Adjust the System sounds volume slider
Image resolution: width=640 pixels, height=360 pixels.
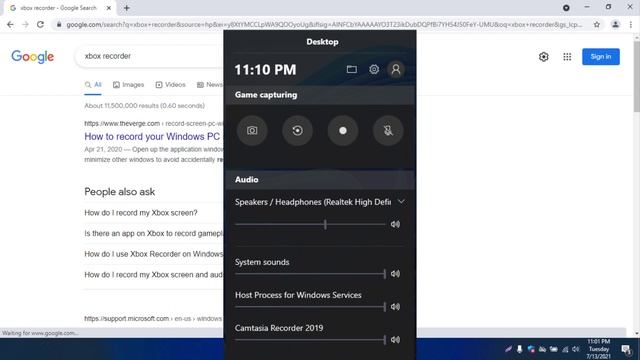[311, 274]
